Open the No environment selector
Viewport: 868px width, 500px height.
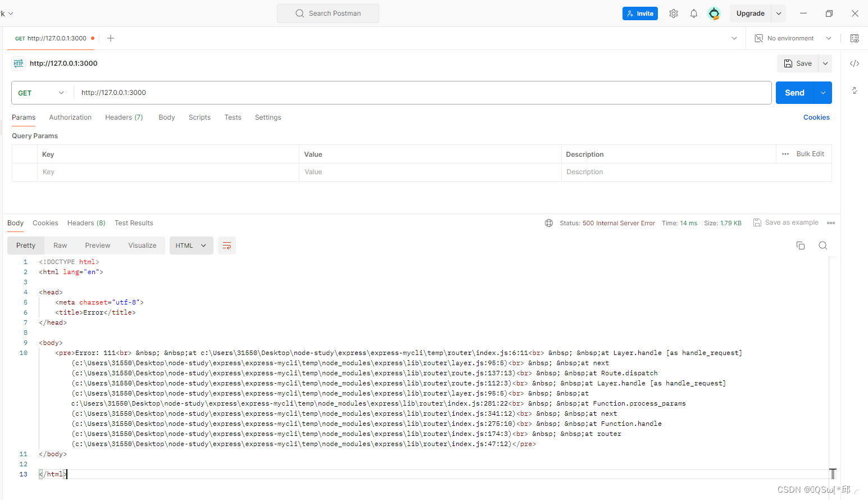793,38
